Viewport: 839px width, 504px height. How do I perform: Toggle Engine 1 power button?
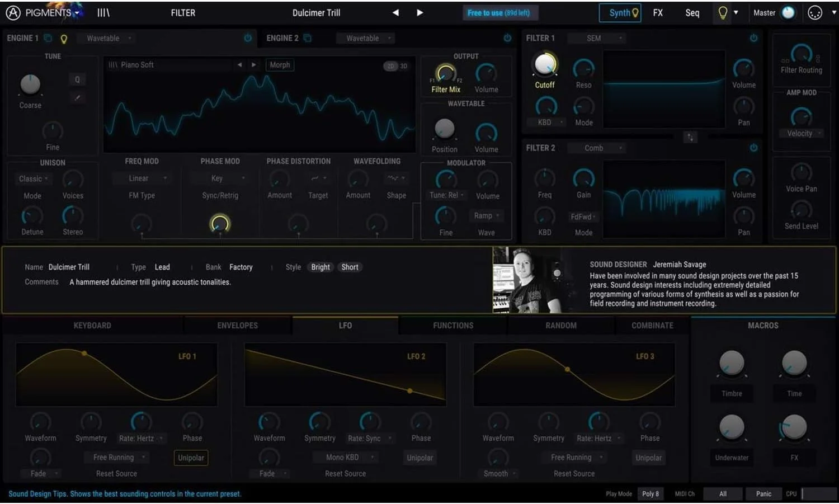coord(248,38)
